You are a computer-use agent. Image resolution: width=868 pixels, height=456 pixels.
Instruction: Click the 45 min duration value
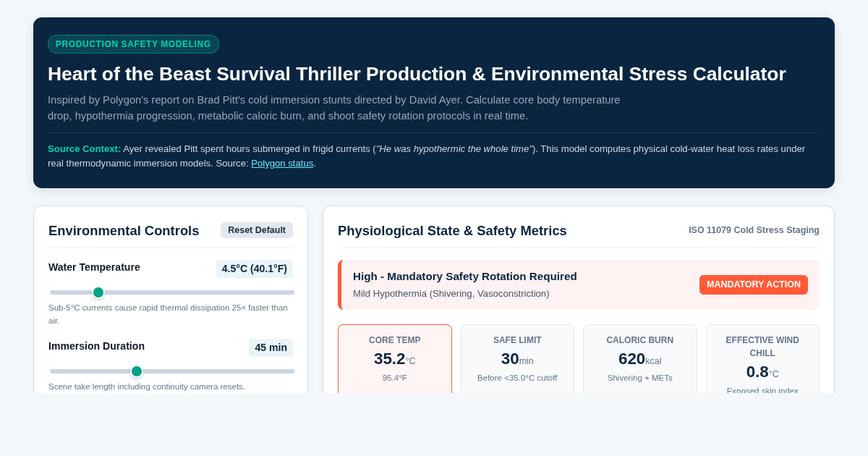coord(271,347)
